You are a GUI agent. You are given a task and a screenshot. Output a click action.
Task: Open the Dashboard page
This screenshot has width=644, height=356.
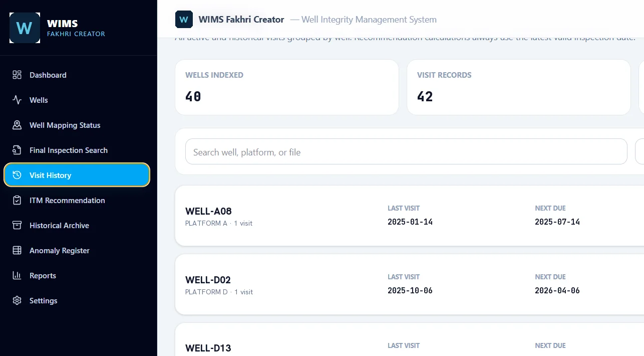coord(77,75)
